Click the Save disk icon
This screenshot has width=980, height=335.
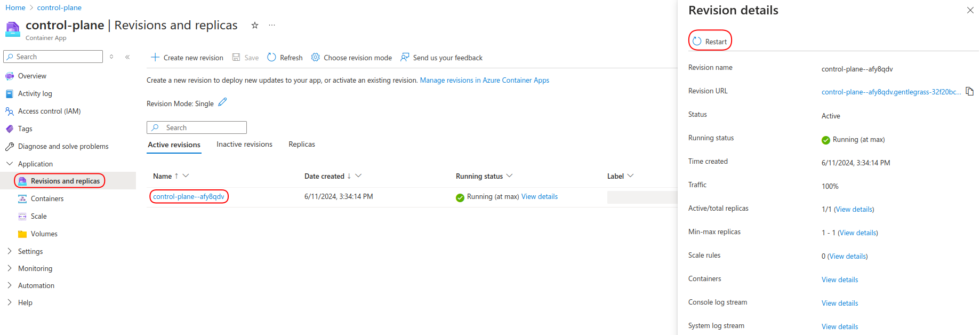[236, 57]
